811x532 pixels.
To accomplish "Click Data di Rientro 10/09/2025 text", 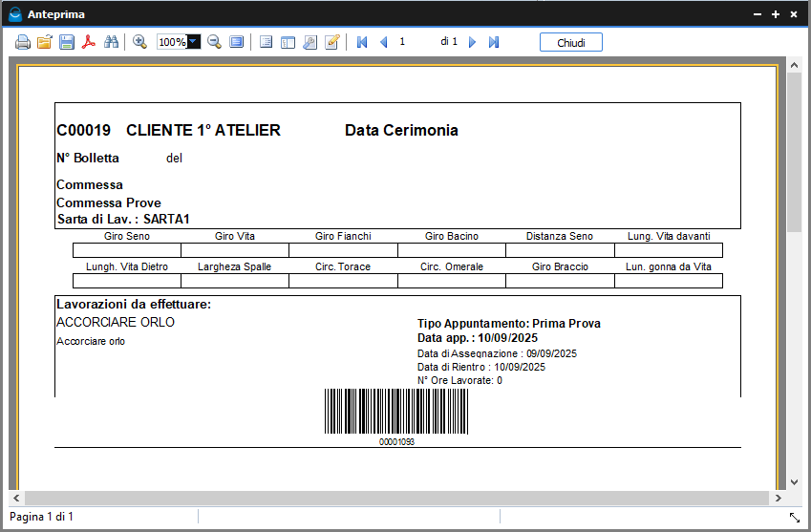I will point(481,367).
